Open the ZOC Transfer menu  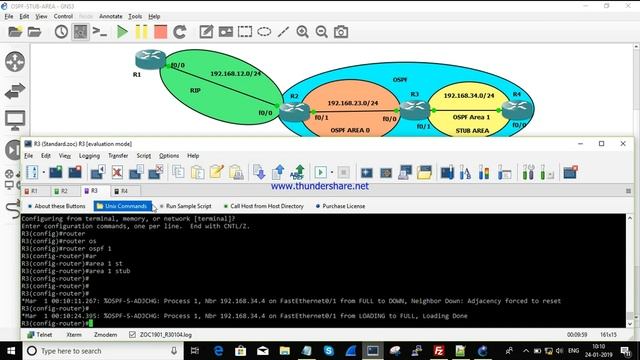click(x=118, y=156)
